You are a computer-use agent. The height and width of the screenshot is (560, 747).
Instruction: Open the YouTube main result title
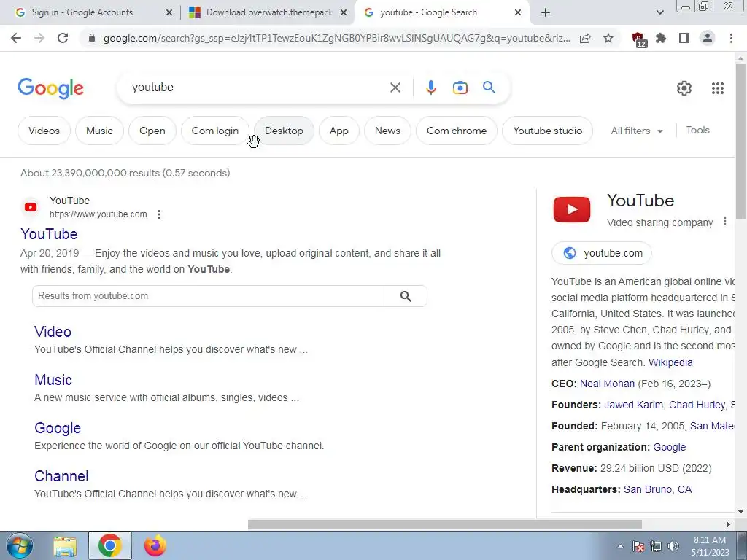[49, 234]
